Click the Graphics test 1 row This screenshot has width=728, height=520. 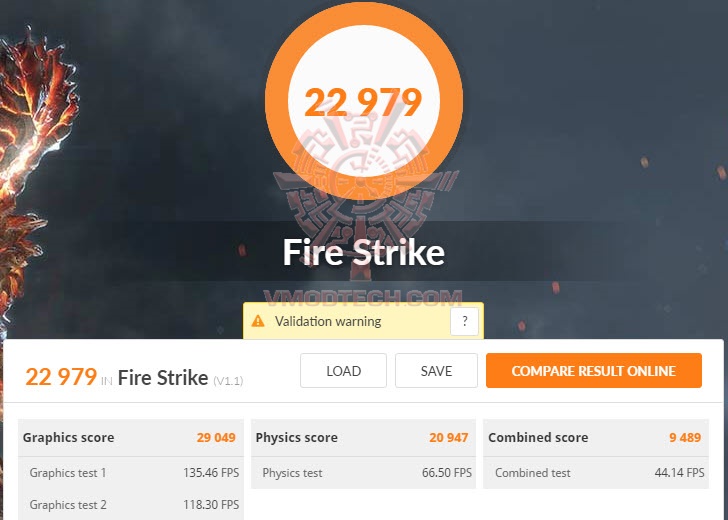coord(131,473)
